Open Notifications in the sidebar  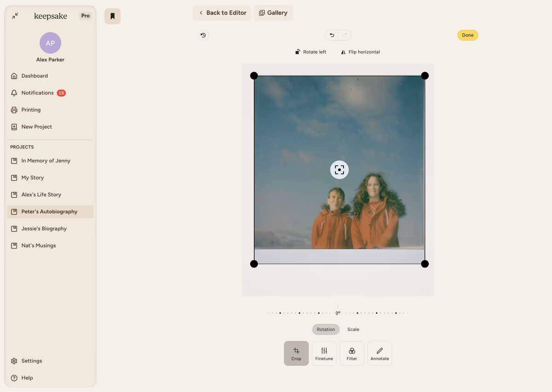coord(37,93)
